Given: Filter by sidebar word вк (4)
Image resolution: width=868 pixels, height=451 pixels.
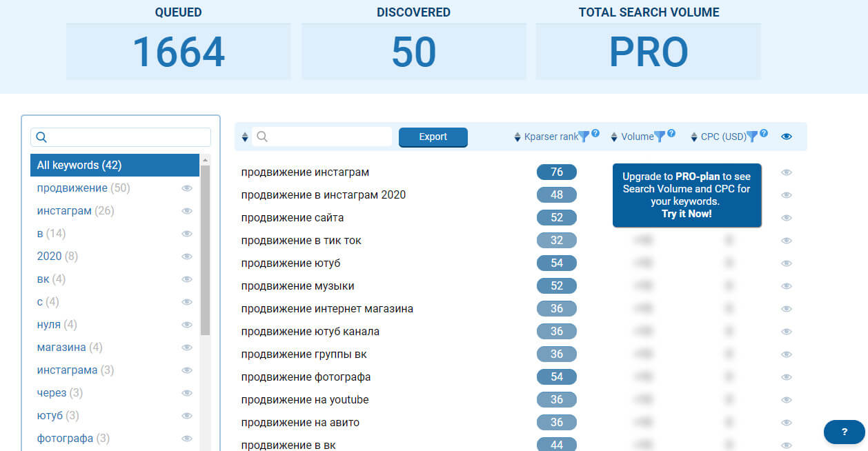Looking at the screenshot, I should (51, 279).
